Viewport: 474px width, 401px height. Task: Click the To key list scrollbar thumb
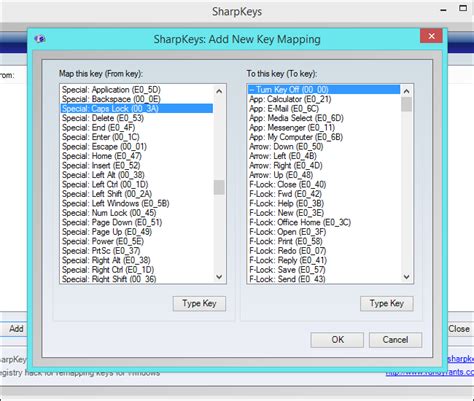pos(406,104)
